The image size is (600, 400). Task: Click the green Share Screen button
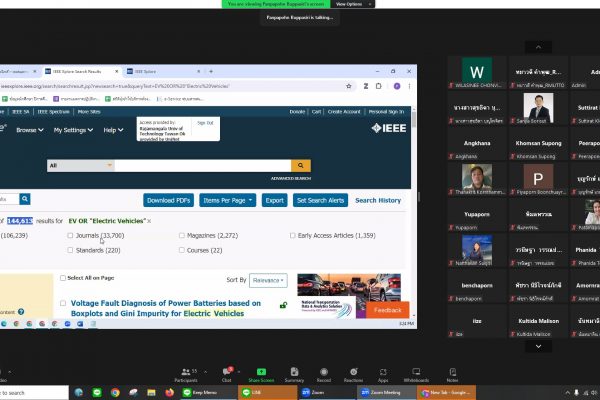[x=261, y=375]
